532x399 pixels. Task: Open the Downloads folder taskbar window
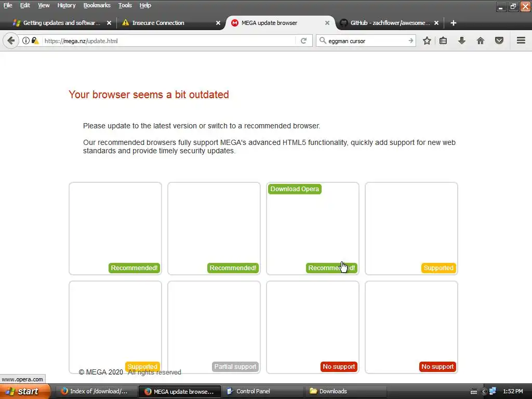tap(346, 391)
